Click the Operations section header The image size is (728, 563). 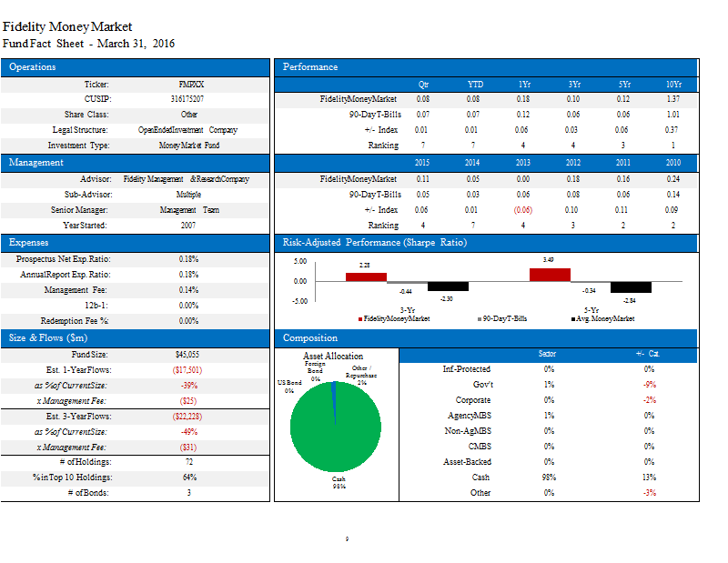tap(135, 67)
